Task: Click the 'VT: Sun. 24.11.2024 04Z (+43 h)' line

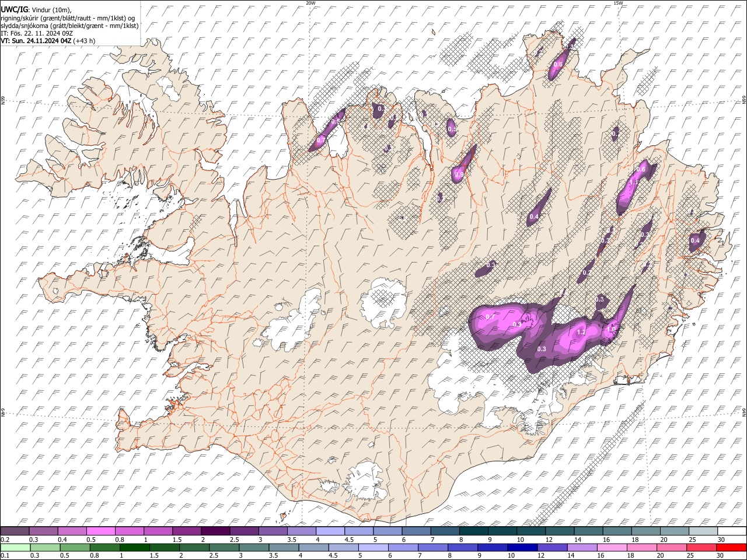Action: (x=48, y=41)
